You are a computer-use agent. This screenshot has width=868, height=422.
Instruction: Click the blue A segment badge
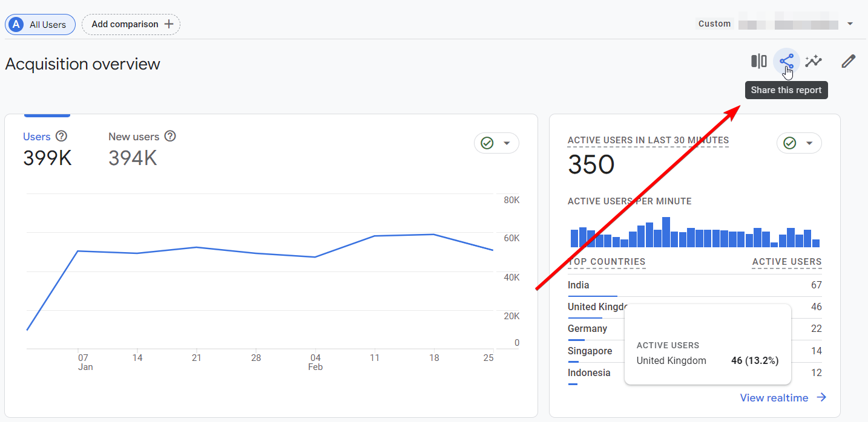(x=16, y=25)
